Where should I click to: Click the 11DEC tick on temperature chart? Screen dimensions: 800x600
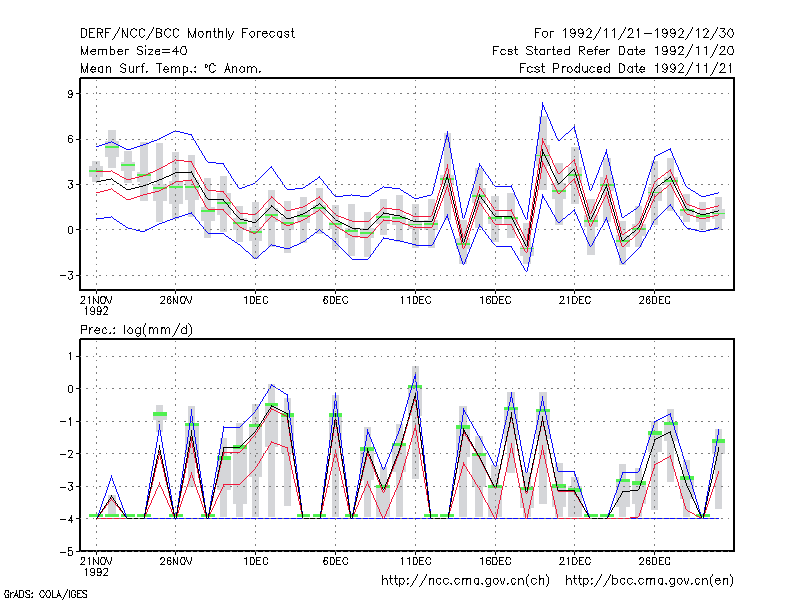415,300
